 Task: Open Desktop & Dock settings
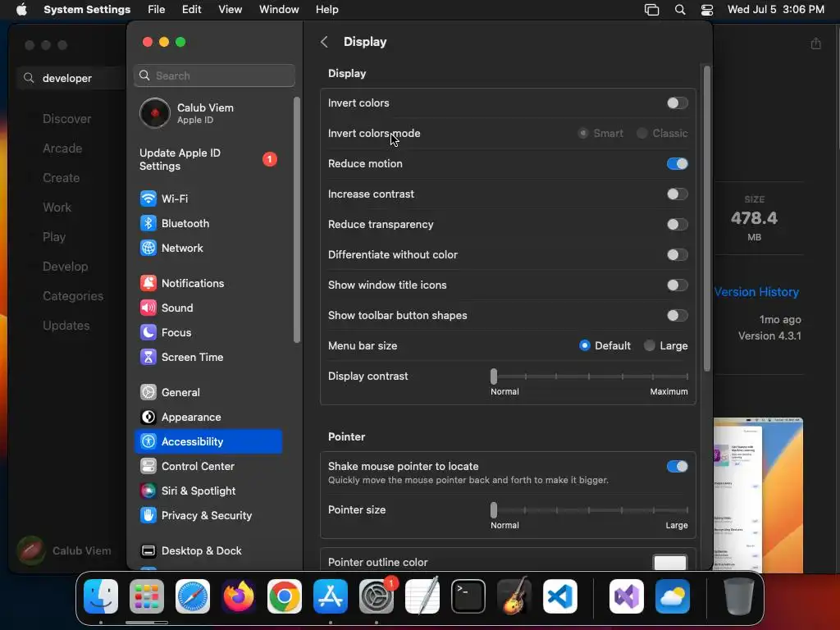(208, 551)
